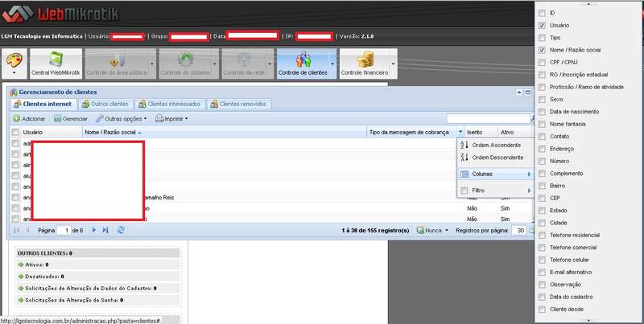The image size is (644, 324).
Task: Open Outras opções dropdown
Action: tap(122, 119)
